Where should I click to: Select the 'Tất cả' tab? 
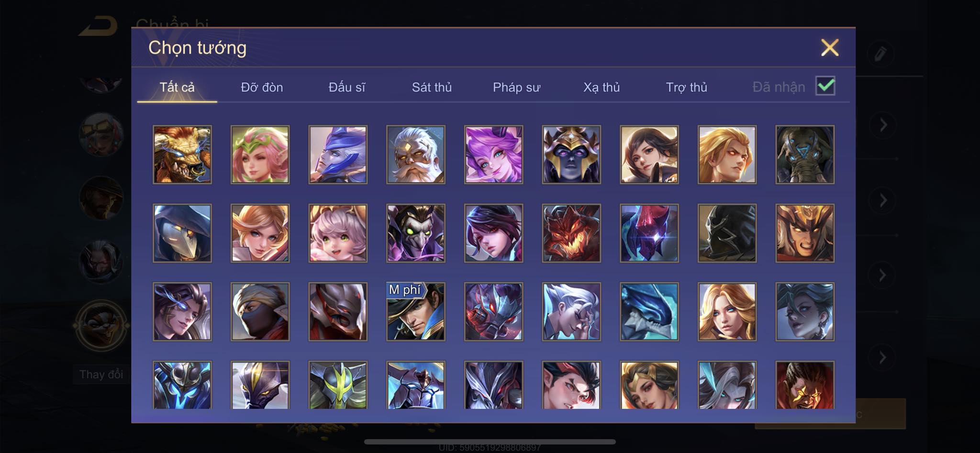pos(177,87)
